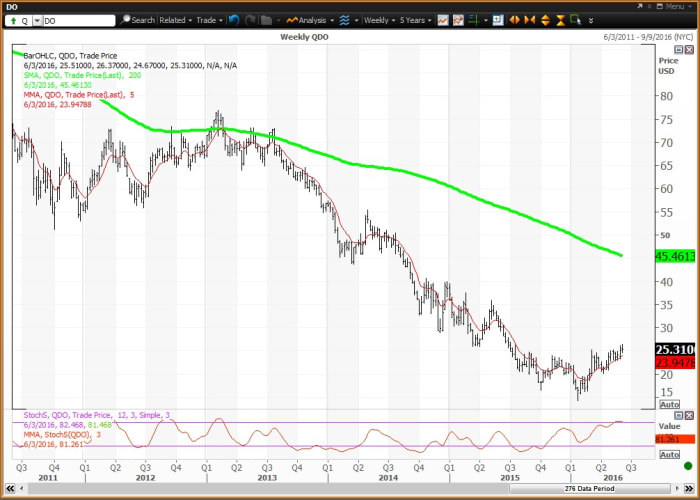700x500 pixels.
Task: Click the blue undo arrow icon
Action: [234, 20]
